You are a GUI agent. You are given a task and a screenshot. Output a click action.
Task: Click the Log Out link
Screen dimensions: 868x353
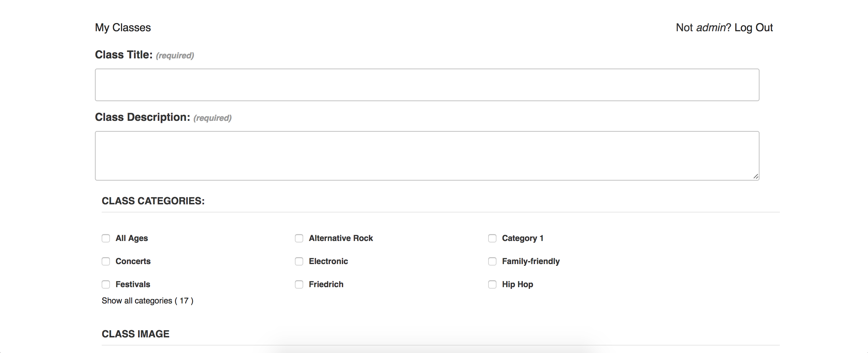[x=753, y=27]
